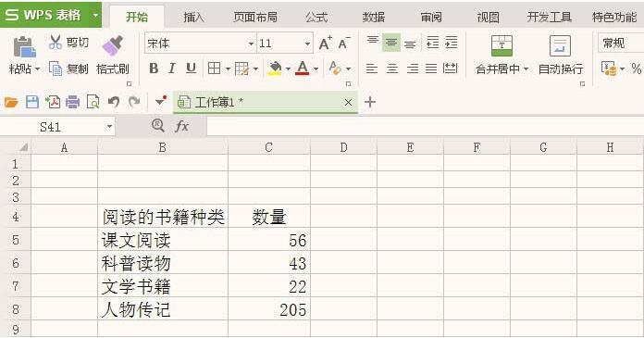The image size is (644, 338).
Task: Expand the Name Box dropdown arrow
Action: (x=109, y=126)
